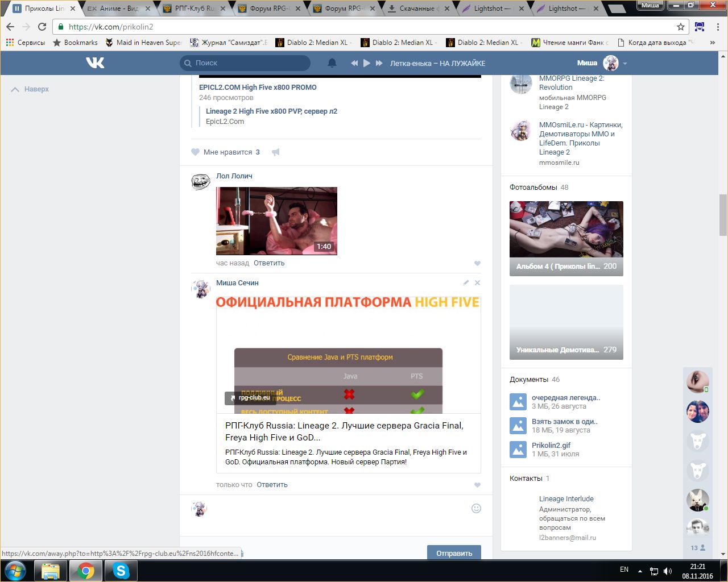Open Миша Сечин's profile name

pos(237,283)
